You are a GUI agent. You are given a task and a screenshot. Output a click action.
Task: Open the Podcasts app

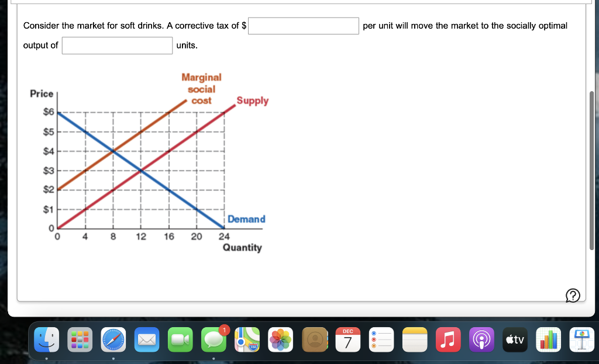pos(481,339)
